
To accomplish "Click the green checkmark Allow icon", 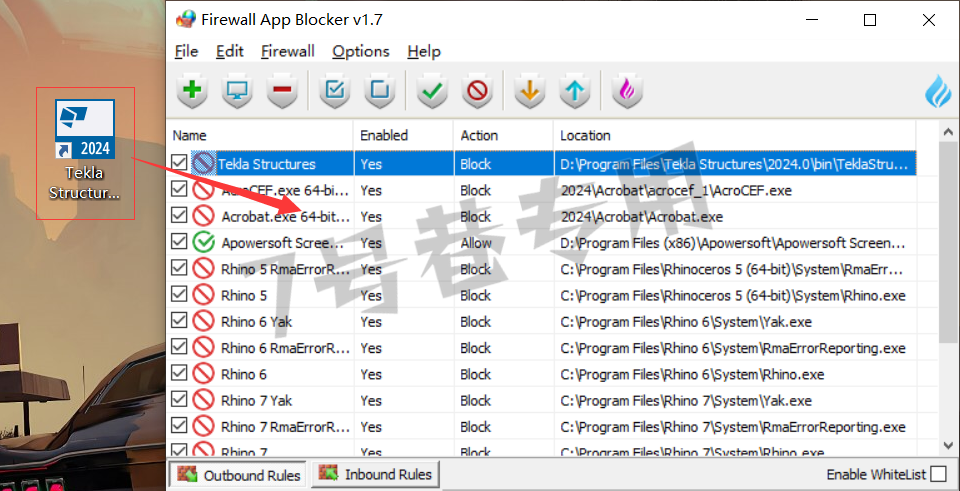I will (432, 91).
